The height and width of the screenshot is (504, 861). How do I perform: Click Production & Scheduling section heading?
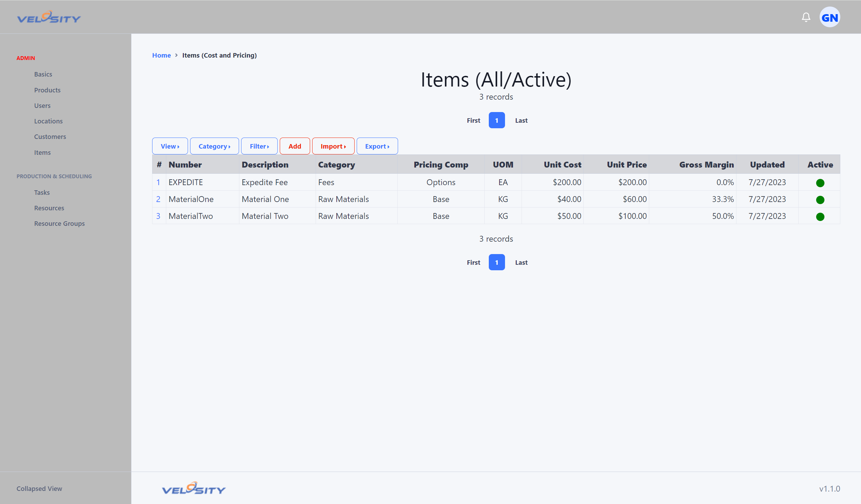tap(54, 176)
